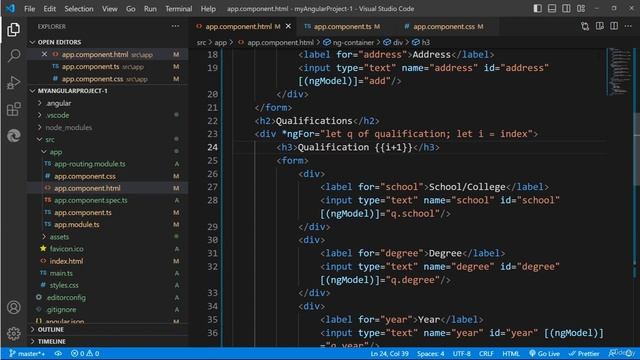Toggle the bottom panel layout icon
Viewport: 640px width, 360px height.
tap(552, 9)
